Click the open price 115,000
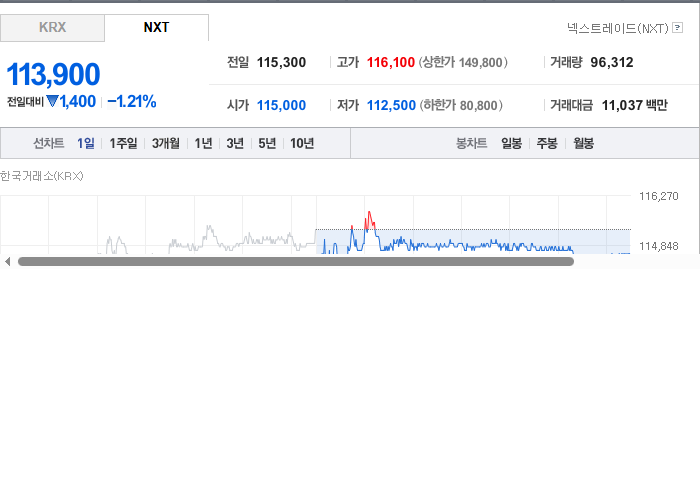 point(281,105)
